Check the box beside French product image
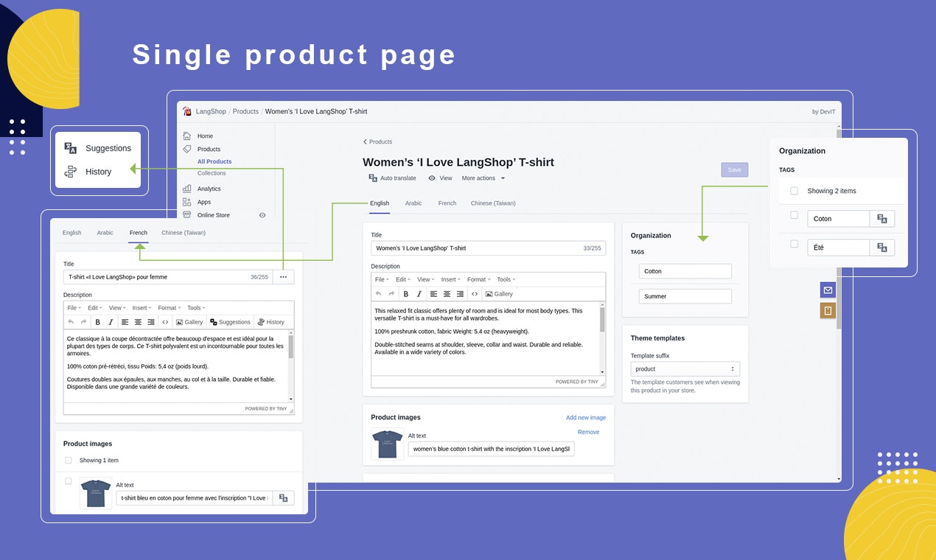Image resolution: width=936 pixels, height=560 pixels. coord(69,481)
